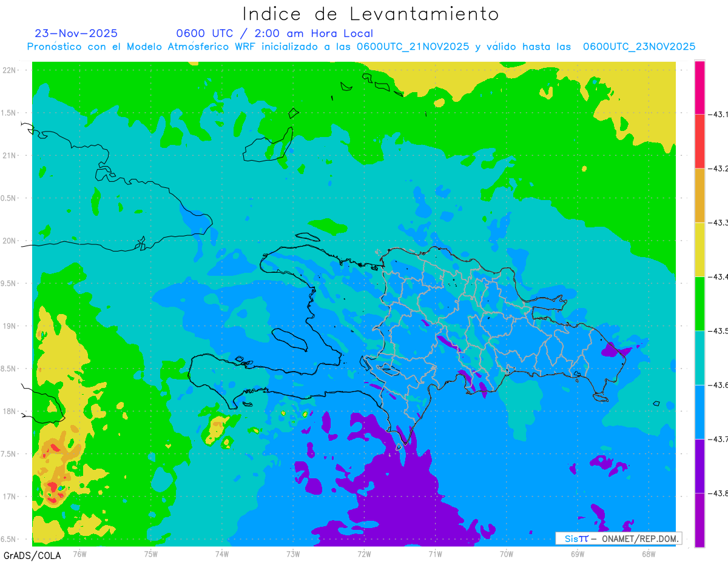
Task: Click the '22N' latitude label
Action: (10, 70)
